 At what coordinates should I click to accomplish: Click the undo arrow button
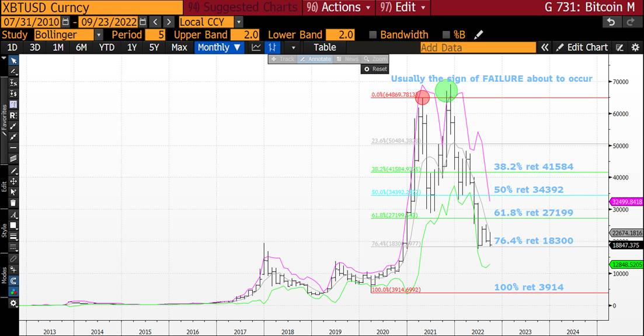611,22
